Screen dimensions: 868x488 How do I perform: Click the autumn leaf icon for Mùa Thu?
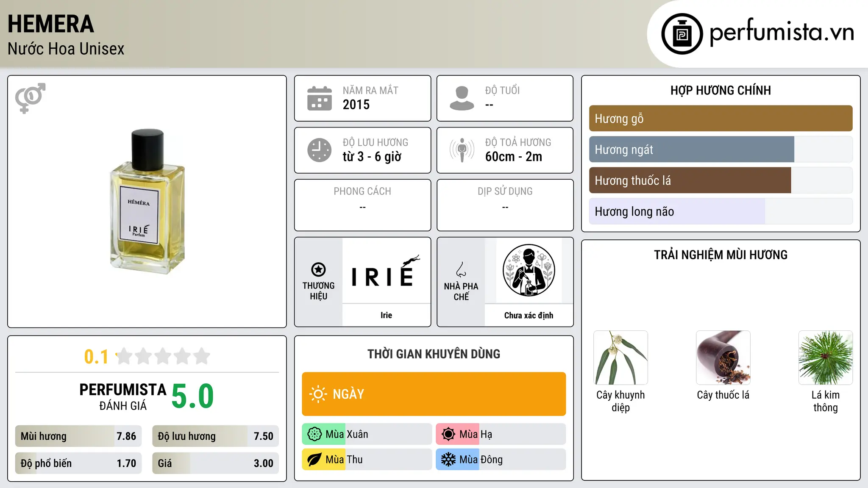314,460
